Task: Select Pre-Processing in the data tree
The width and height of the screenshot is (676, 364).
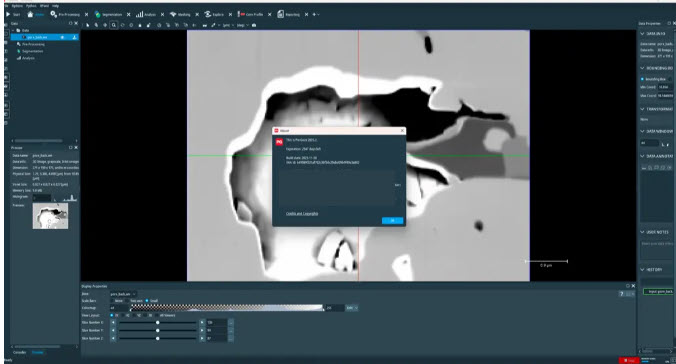Action: pyautogui.click(x=33, y=44)
